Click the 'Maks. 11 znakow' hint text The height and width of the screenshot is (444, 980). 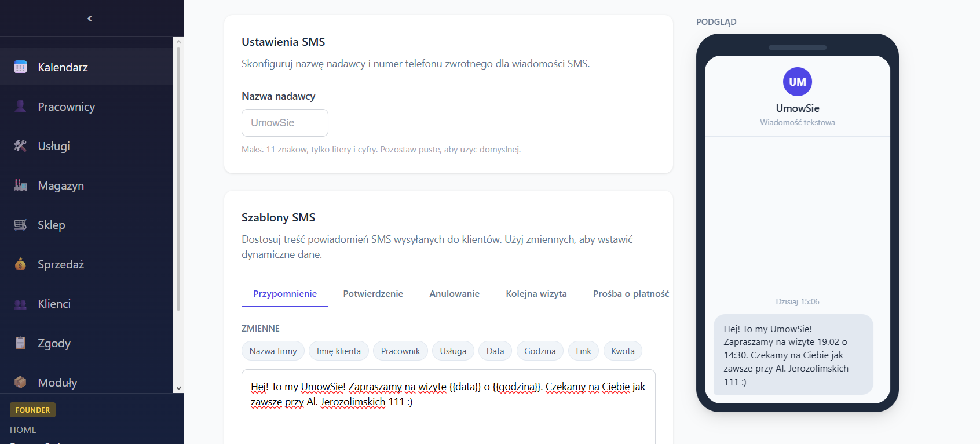(x=381, y=150)
